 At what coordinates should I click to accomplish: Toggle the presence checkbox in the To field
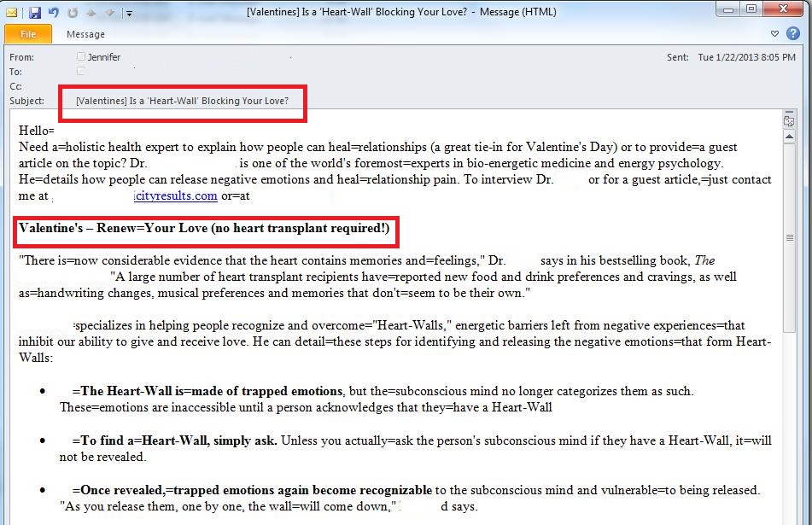click(81, 72)
